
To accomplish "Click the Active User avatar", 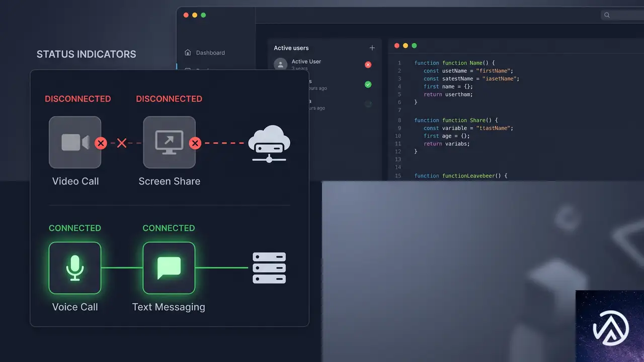I will [x=280, y=64].
